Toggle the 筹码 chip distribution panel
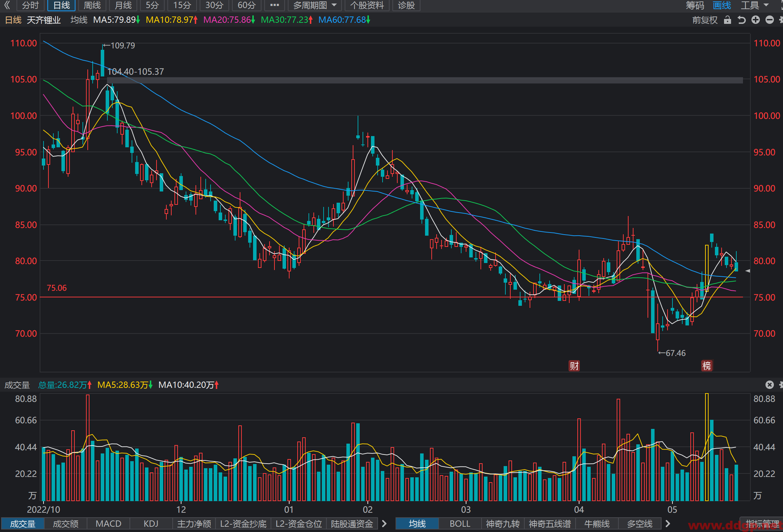Viewport: 783px width, 532px height. [695, 5]
